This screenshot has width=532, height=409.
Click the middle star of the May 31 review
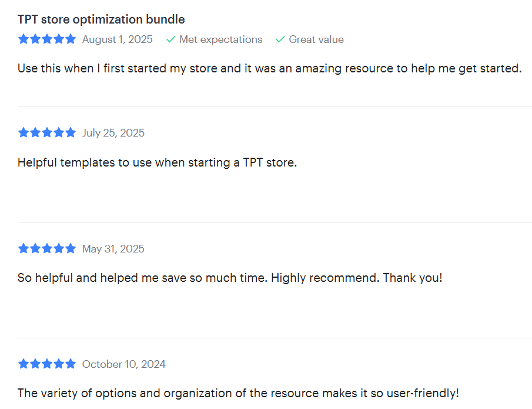pos(47,248)
